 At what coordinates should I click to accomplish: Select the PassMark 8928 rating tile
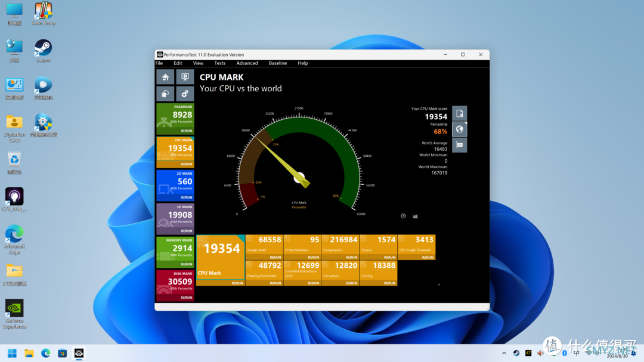pos(175,119)
